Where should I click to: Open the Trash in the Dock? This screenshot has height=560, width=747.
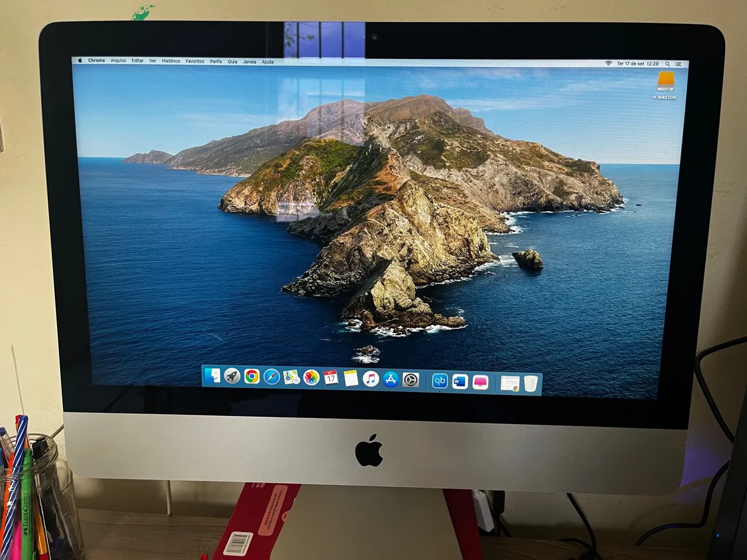(530, 384)
